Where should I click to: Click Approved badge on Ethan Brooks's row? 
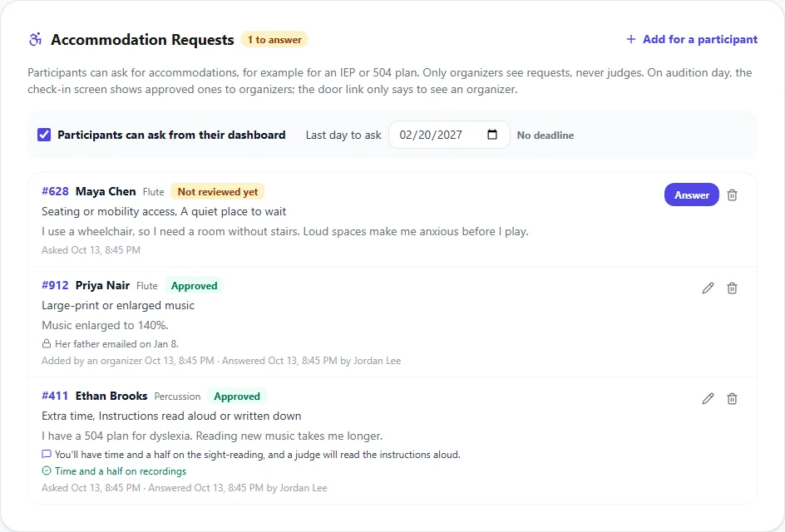[237, 397]
